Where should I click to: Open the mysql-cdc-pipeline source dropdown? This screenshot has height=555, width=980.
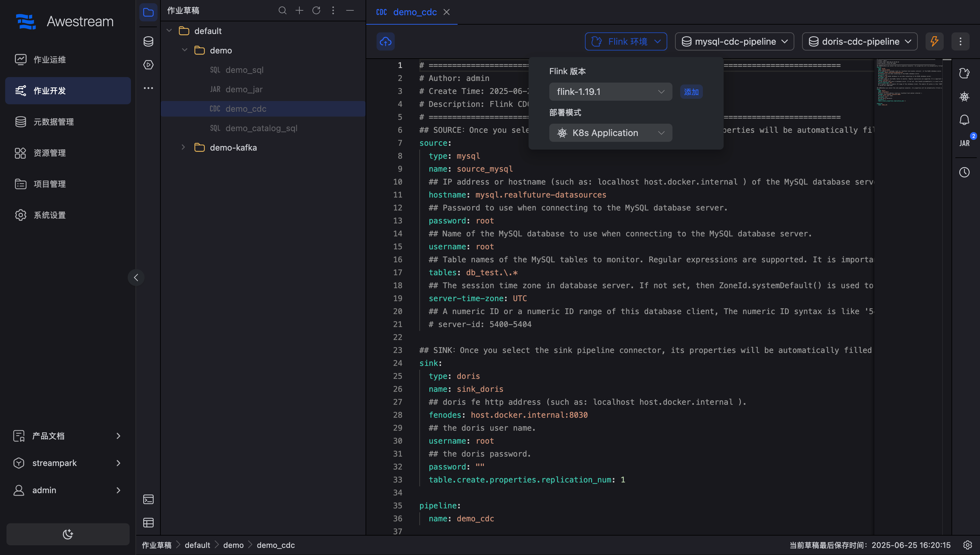734,41
